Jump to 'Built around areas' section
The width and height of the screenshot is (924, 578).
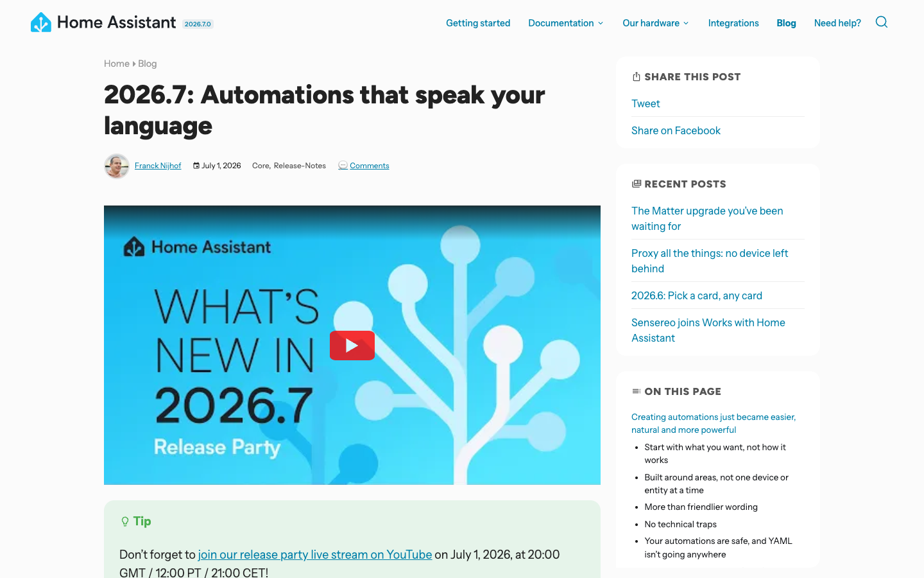coord(717,484)
